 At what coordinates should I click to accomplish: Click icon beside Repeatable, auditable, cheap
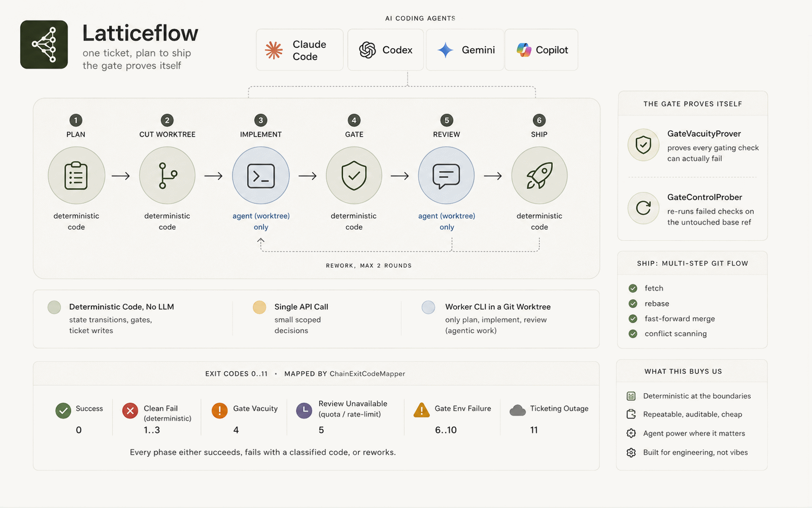pyautogui.click(x=631, y=415)
